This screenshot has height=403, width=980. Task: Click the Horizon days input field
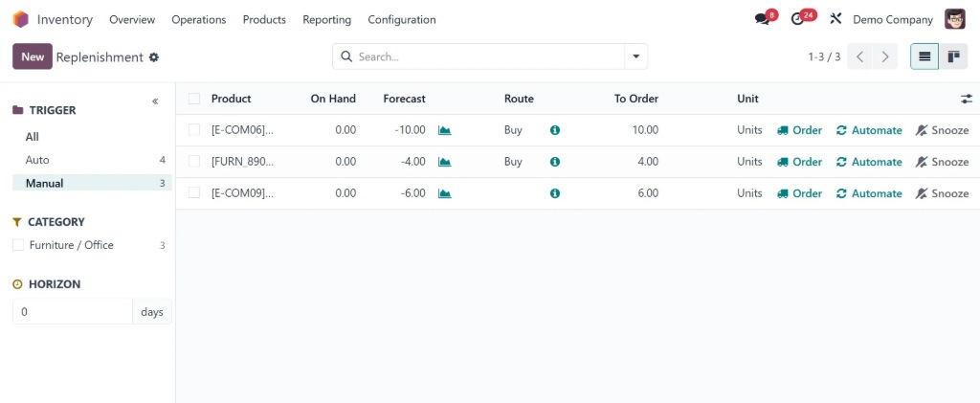pos(72,312)
